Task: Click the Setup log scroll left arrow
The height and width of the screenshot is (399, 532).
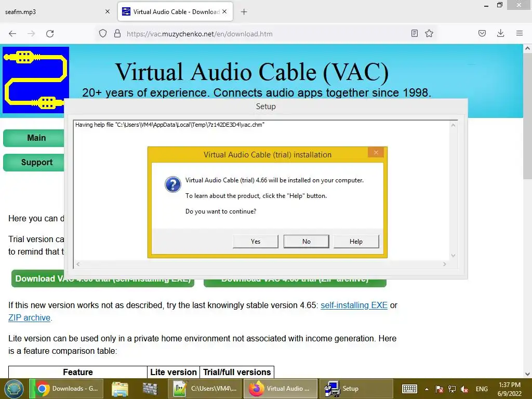Action: coord(78,264)
